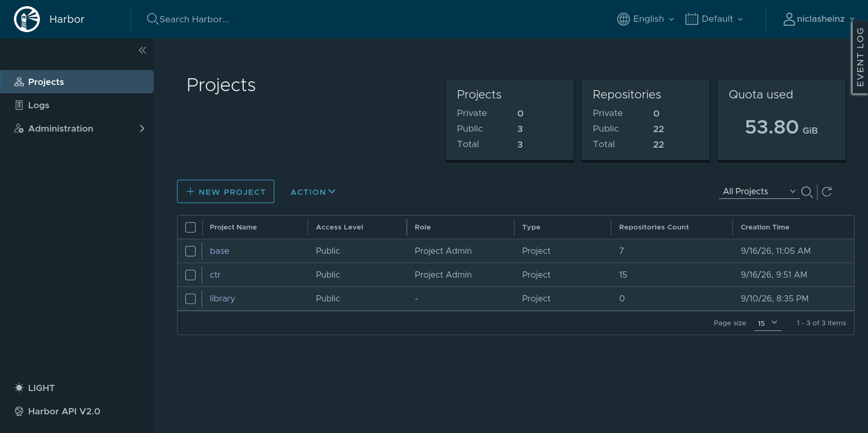The width and height of the screenshot is (868, 433).
Task: Open Administration in the sidebar
Action: click(77, 128)
